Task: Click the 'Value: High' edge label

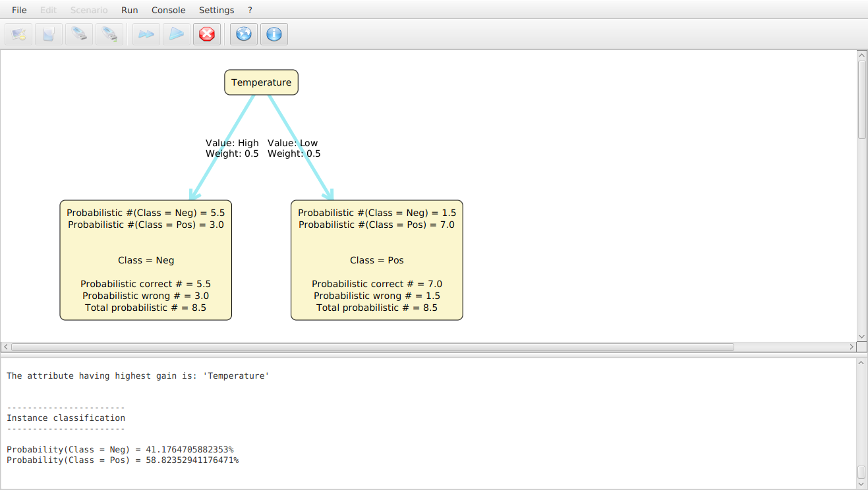Action: click(232, 143)
